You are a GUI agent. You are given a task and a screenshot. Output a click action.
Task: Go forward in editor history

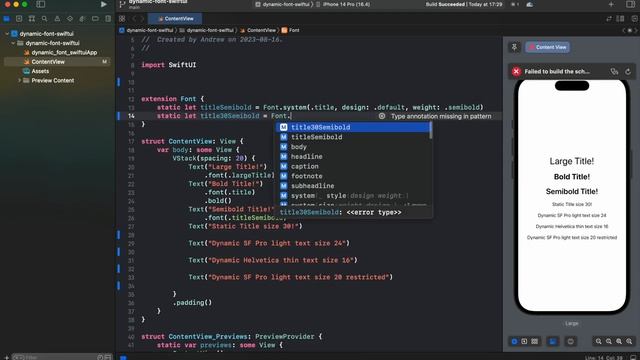[x=142, y=19]
